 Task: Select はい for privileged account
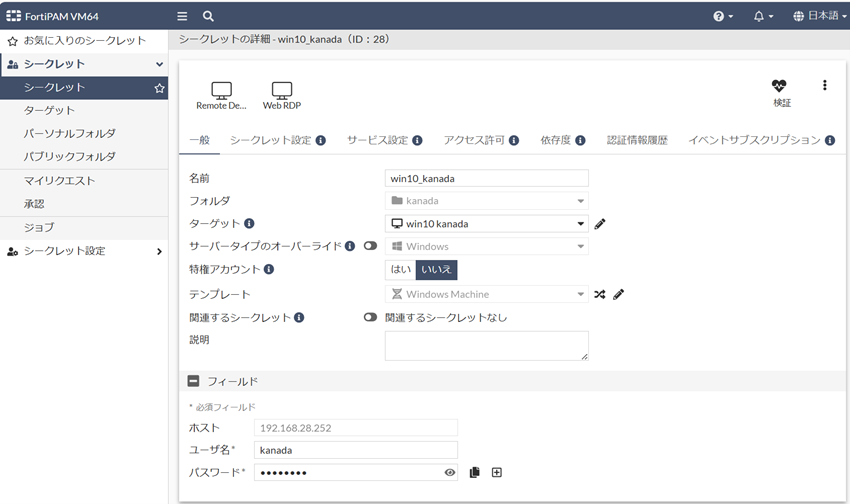point(400,269)
